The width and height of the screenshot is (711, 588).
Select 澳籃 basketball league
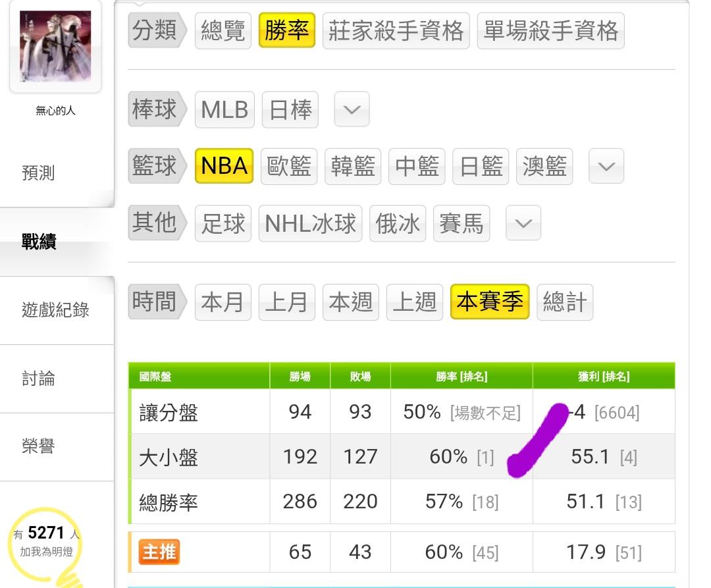[x=544, y=167]
